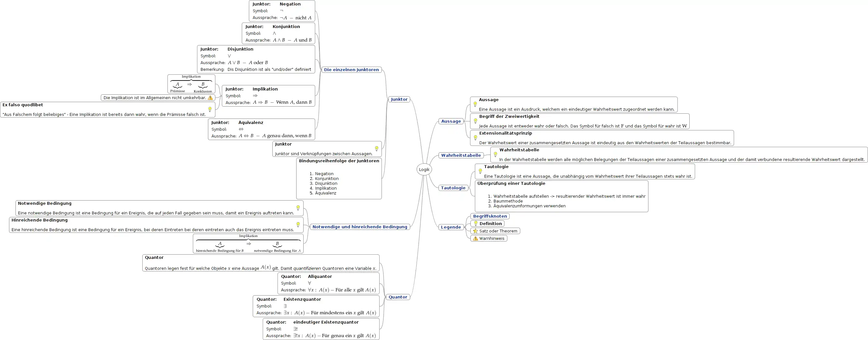The height and width of the screenshot is (340, 868).
Task: Click the lightbulb icon beside Begriff der Zweiwertigkeit
Action: coord(476,121)
